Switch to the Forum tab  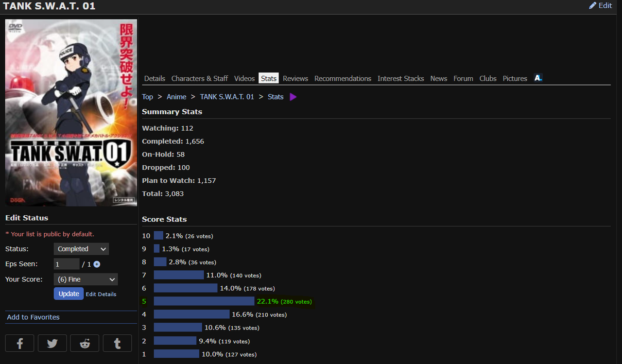[463, 78]
